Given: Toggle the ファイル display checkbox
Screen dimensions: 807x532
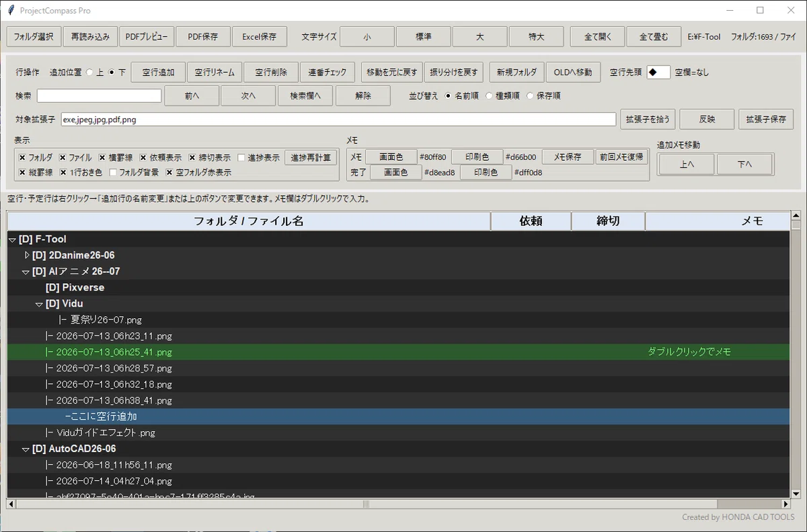Looking at the screenshot, I should pyautogui.click(x=63, y=157).
